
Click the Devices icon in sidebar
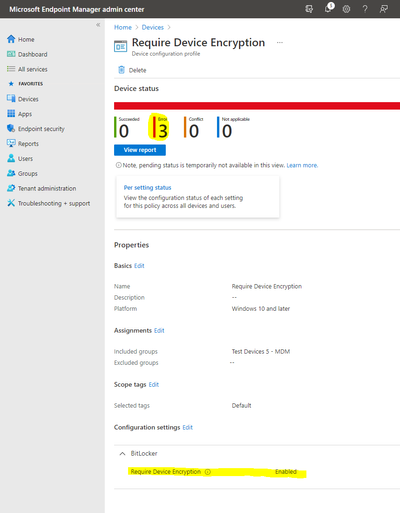tap(11, 98)
